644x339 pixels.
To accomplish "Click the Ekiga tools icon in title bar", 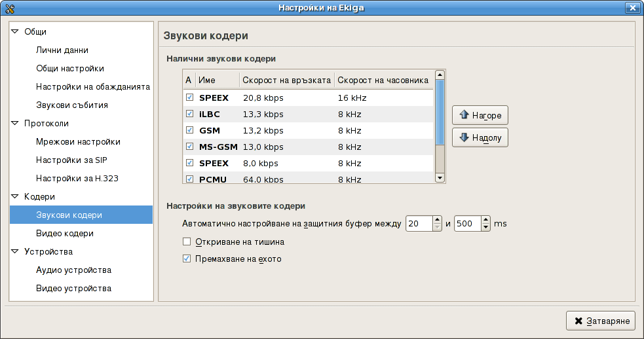I will point(9,8).
